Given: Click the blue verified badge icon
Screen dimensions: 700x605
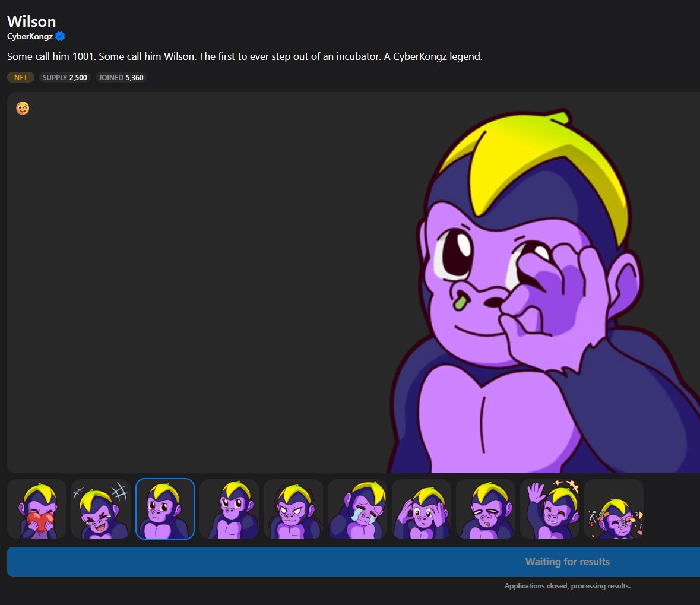Looking at the screenshot, I should pyautogui.click(x=61, y=37).
